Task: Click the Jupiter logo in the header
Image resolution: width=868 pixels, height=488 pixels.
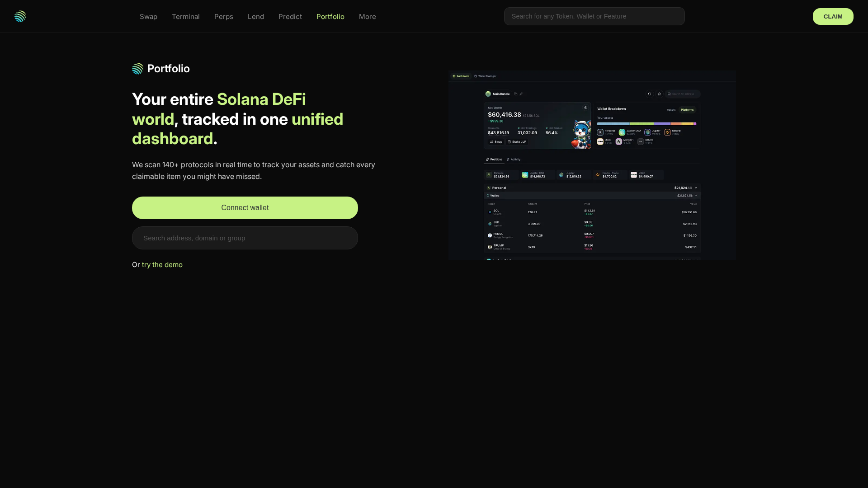Action: (20, 16)
